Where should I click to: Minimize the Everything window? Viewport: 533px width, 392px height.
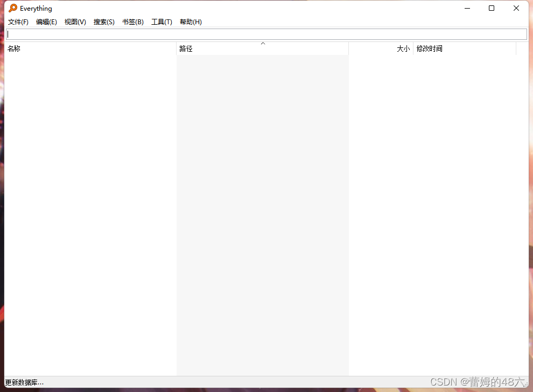pyautogui.click(x=467, y=8)
